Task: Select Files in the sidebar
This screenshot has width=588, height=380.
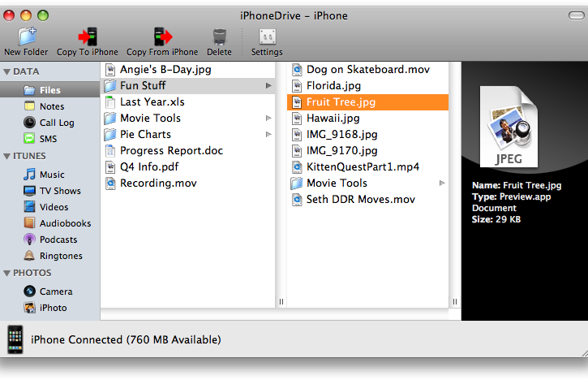Action: click(49, 90)
